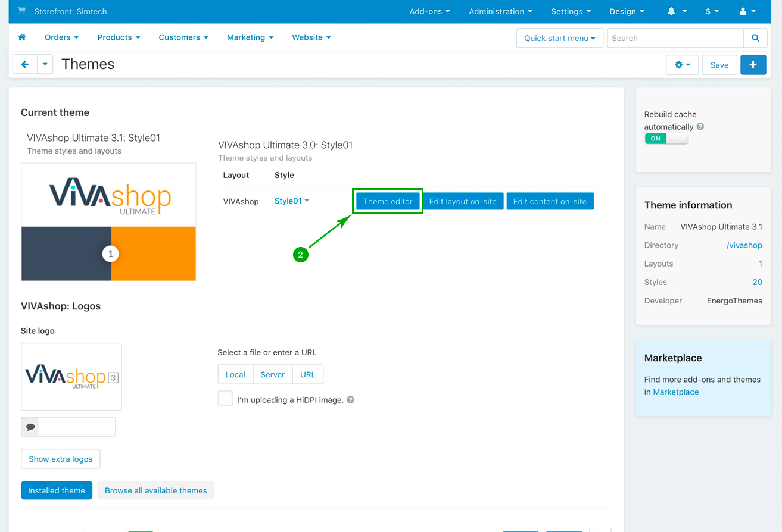Open the Orders menu
Viewport: 782px width, 532px height.
click(x=62, y=37)
